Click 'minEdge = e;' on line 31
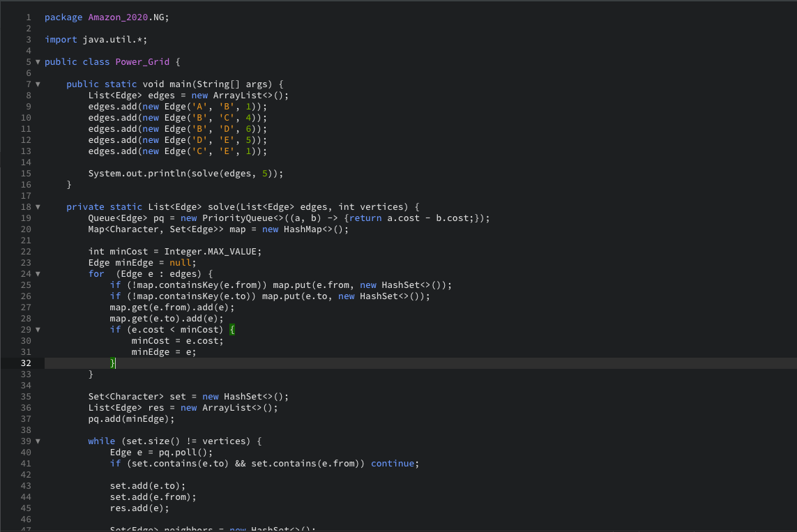Image resolution: width=797 pixels, height=532 pixels. click(x=164, y=353)
